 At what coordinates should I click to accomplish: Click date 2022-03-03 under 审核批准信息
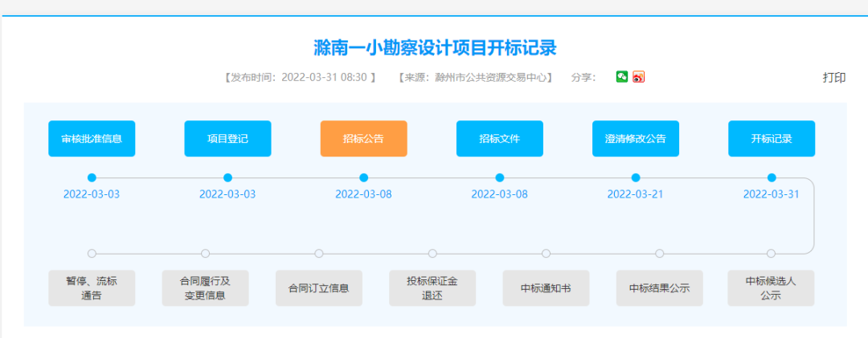coord(92,194)
